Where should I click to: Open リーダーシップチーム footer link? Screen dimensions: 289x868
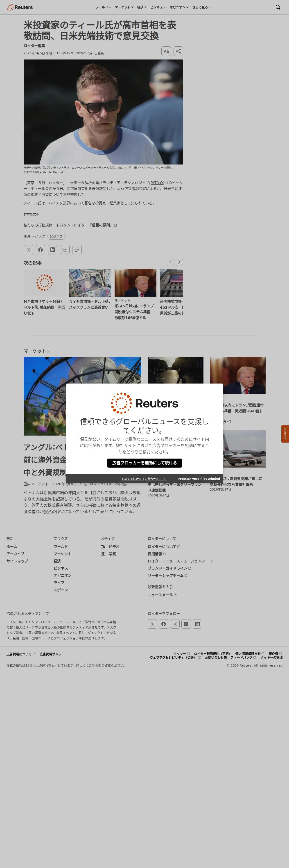167,576
